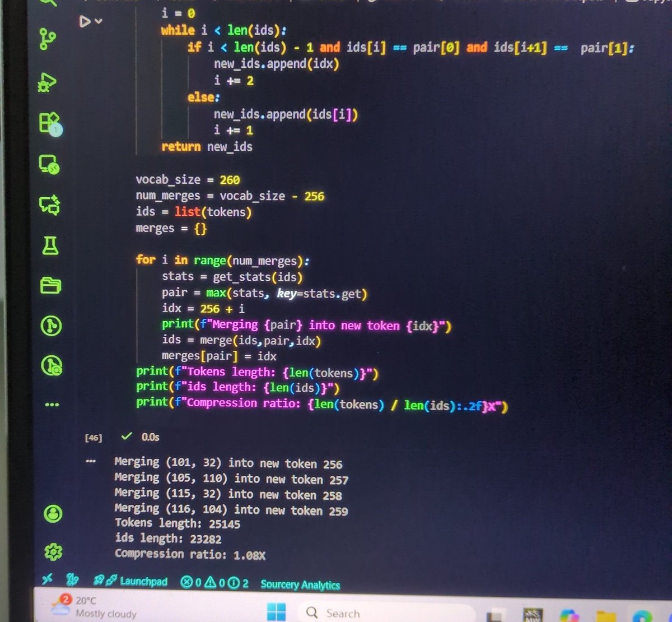Screen dimensions: 672x622
Task: Click the 'new_ids.append(idx)' line
Action: pos(277,64)
